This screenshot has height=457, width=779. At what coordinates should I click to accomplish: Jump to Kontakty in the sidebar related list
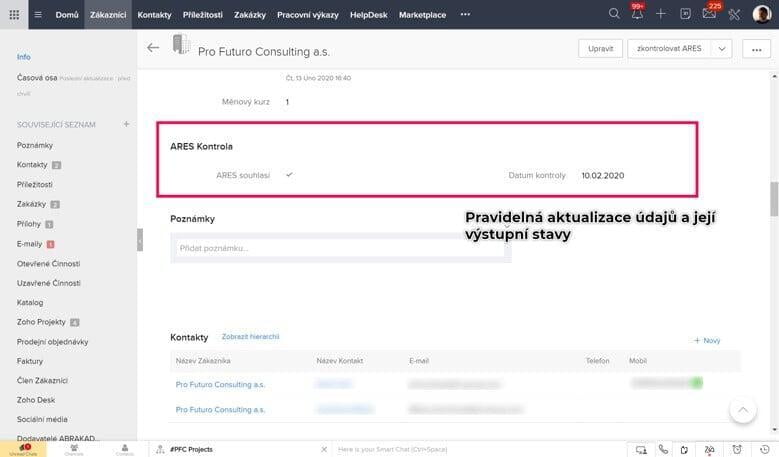point(32,164)
